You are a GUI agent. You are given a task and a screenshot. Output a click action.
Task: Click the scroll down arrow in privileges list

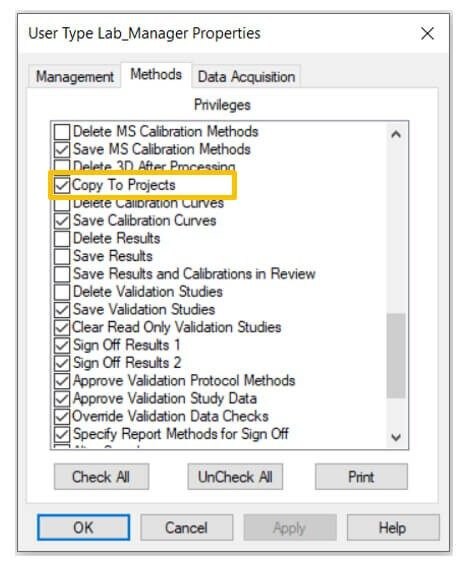click(396, 437)
